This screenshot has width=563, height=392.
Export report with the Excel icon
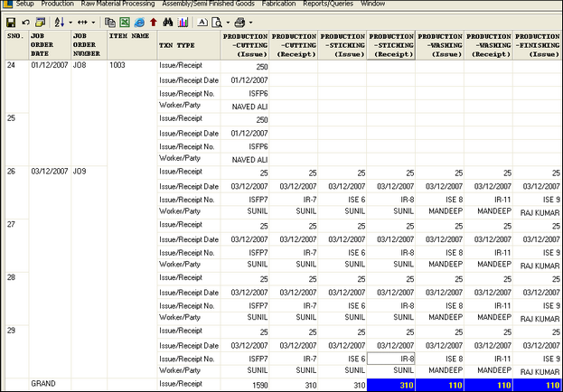[124, 23]
